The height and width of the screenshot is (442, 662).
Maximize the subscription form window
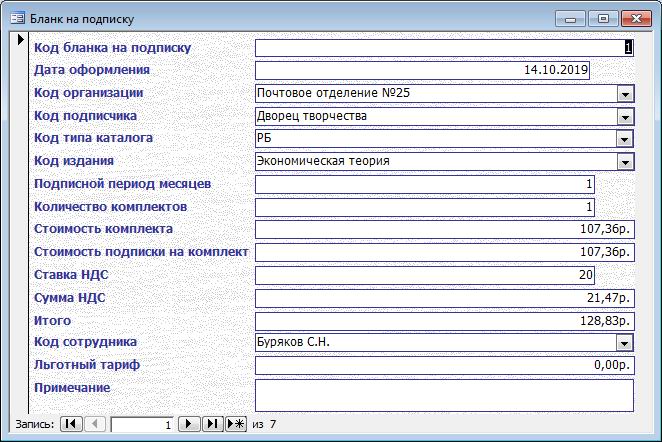[603, 18]
